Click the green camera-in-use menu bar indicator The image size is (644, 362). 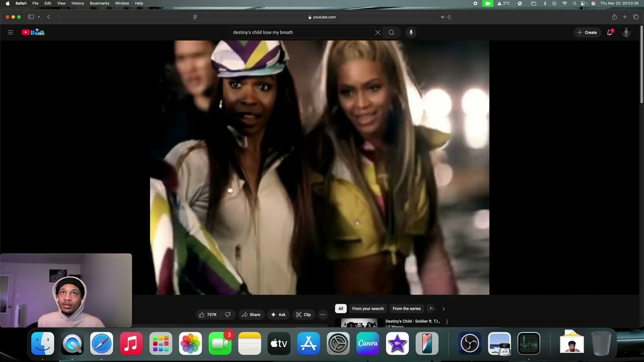click(x=488, y=4)
